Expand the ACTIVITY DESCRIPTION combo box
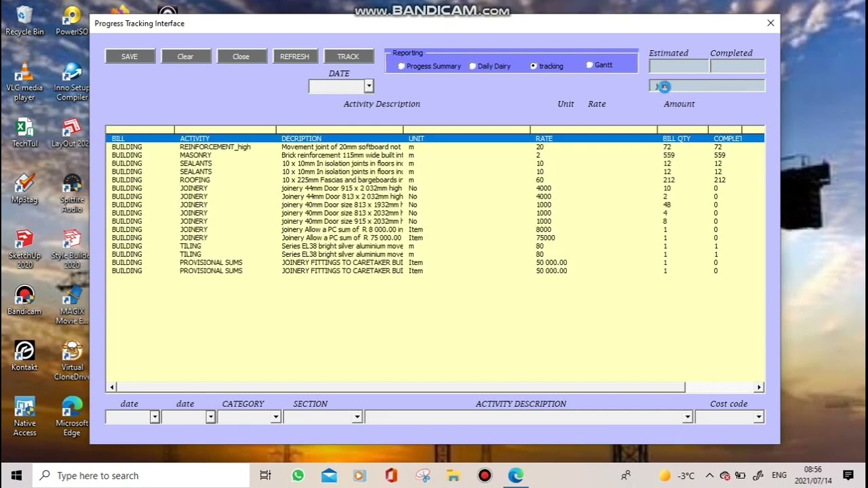The image size is (868, 488). point(688,417)
